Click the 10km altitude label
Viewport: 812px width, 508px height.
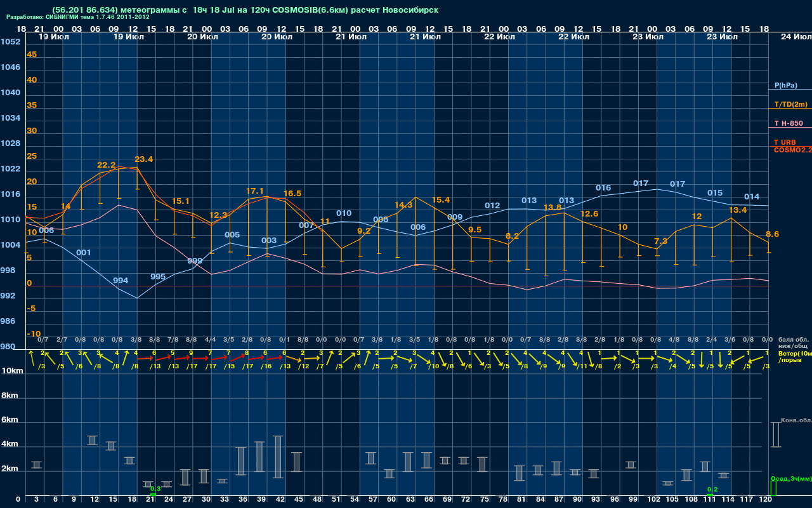click(12, 371)
